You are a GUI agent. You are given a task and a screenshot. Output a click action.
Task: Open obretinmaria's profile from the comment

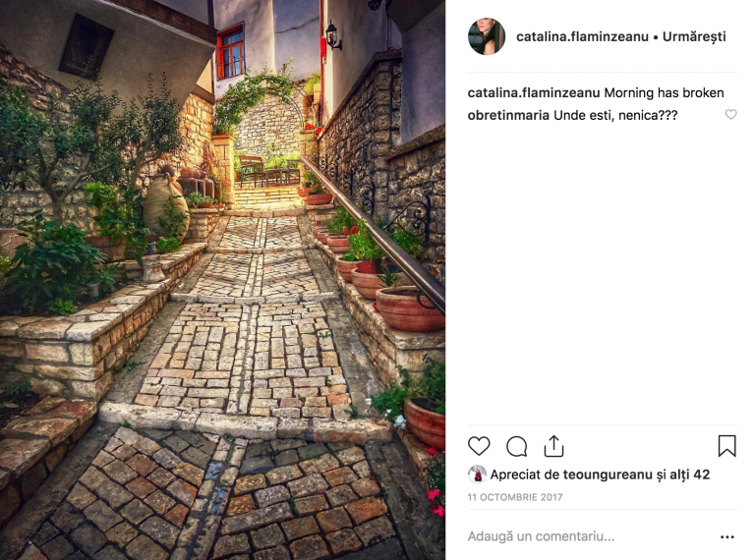pos(508,116)
